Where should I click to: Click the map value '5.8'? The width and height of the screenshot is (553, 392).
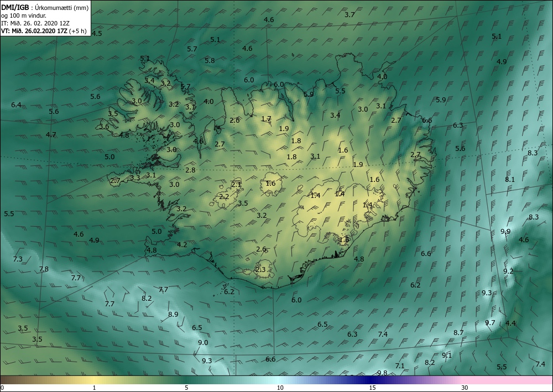(x=210, y=61)
